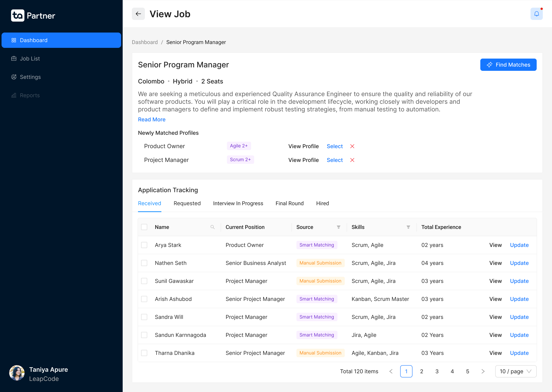Open the Source column filter icon
Screen dimensions: 552x392
338,227
